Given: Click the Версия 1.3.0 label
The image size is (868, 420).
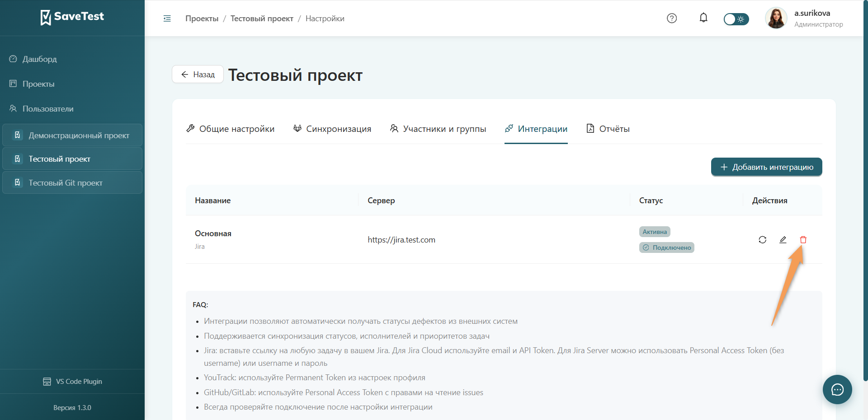Looking at the screenshot, I should click(x=72, y=408).
